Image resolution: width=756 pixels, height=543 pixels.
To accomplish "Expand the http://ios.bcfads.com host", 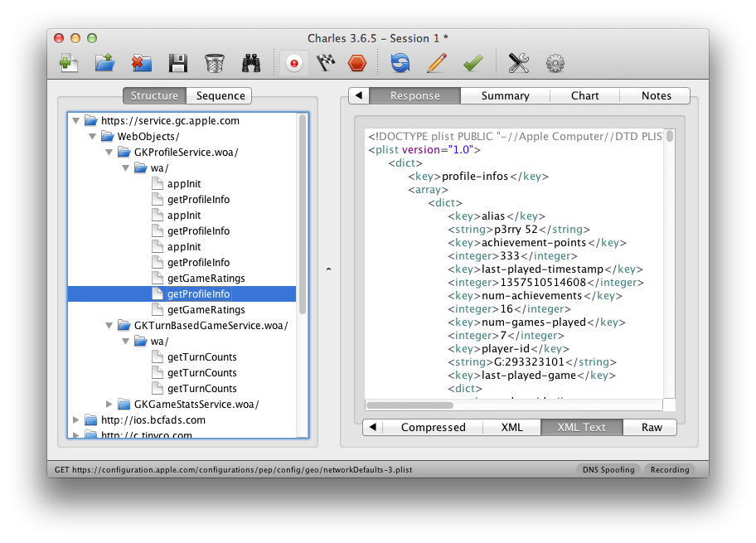I will [x=75, y=420].
